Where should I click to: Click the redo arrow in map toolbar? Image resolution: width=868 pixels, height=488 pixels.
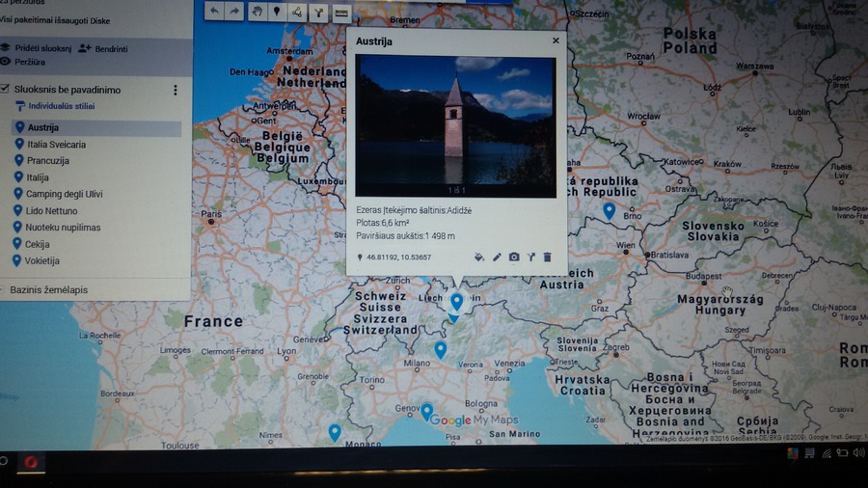[234, 11]
